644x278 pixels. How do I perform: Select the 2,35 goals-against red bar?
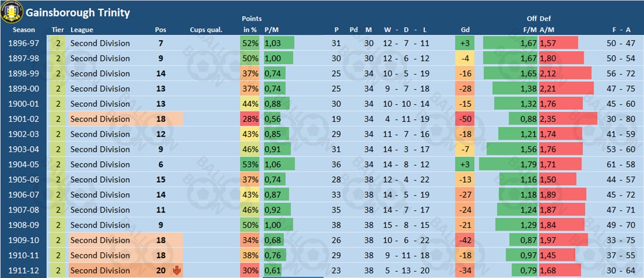point(568,119)
